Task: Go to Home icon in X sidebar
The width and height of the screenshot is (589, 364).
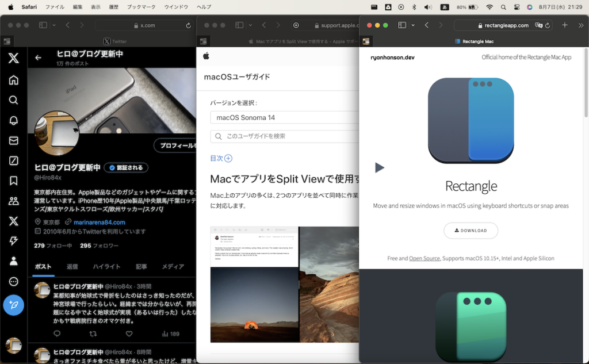Action: (14, 80)
